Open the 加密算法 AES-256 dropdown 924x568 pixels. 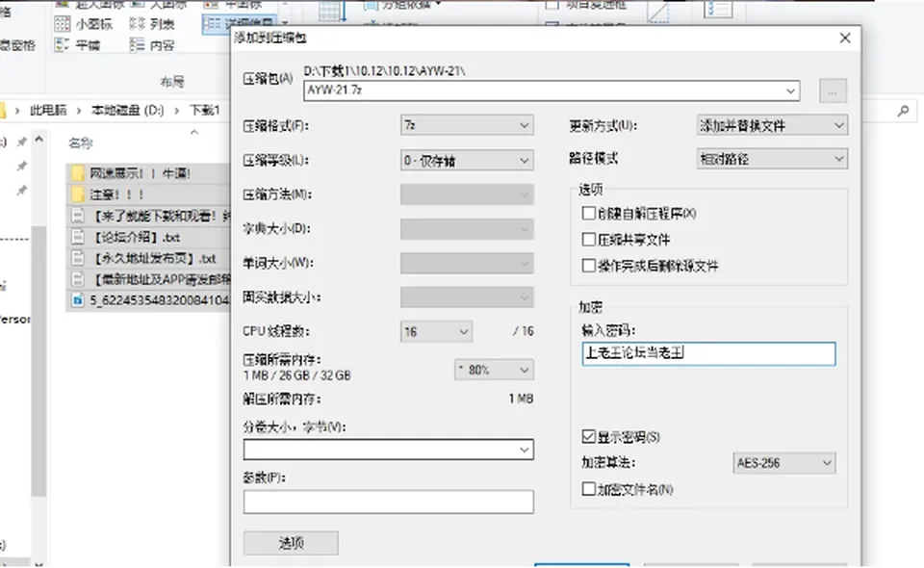(x=783, y=462)
